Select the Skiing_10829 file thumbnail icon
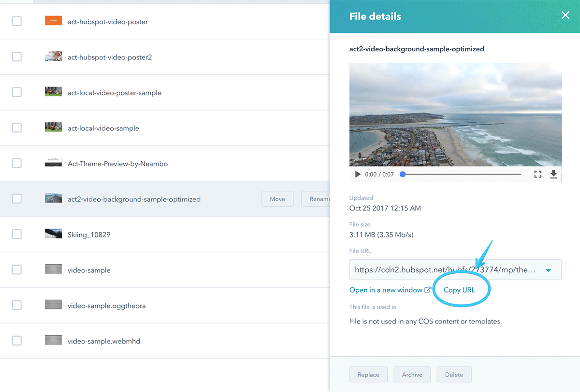580x392 pixels. (x=53, y=234)
